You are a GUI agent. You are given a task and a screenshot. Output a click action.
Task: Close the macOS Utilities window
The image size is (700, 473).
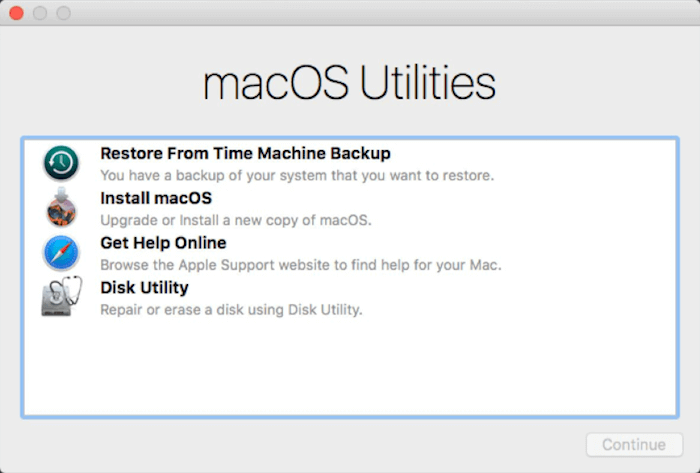[17, 13]
